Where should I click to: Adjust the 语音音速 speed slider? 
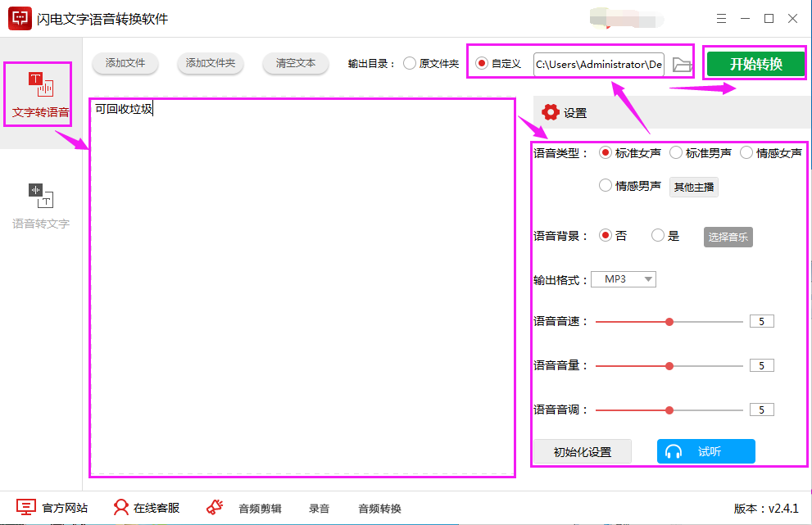669,322
